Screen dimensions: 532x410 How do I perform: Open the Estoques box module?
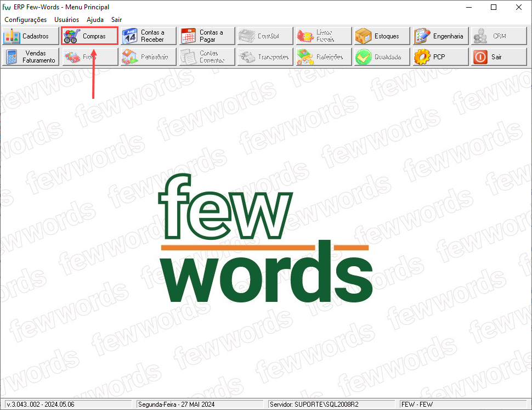pyautogui.click(x=382, y=36)
